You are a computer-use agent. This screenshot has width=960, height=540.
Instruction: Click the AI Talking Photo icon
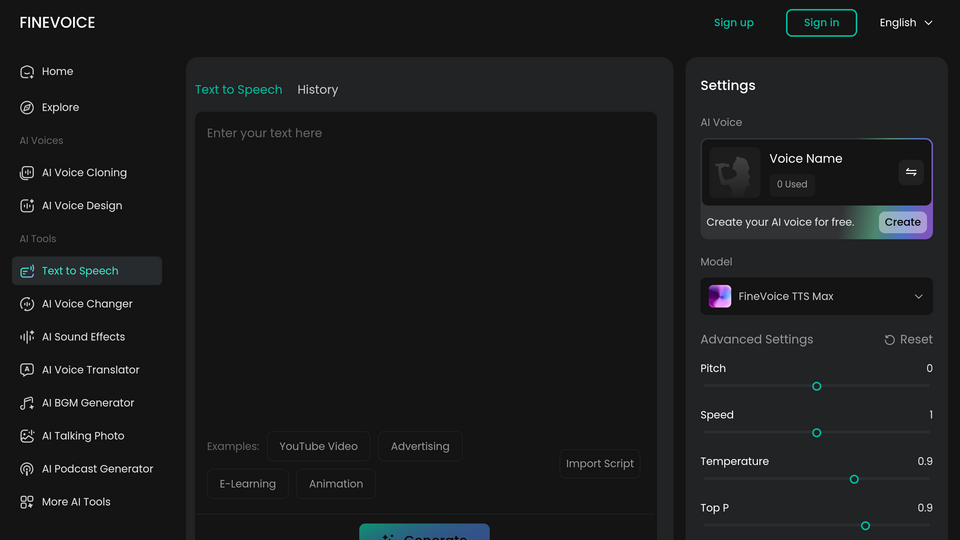27,436
